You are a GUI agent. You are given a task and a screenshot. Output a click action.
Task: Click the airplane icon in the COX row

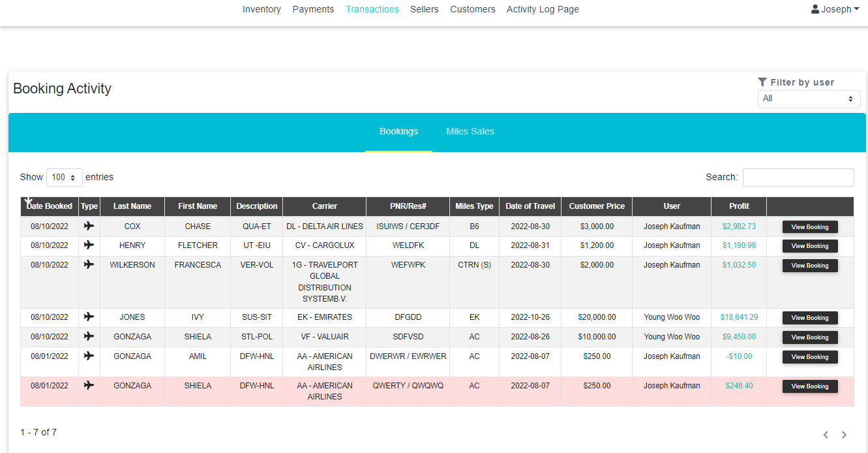click(x=89, y=226)
